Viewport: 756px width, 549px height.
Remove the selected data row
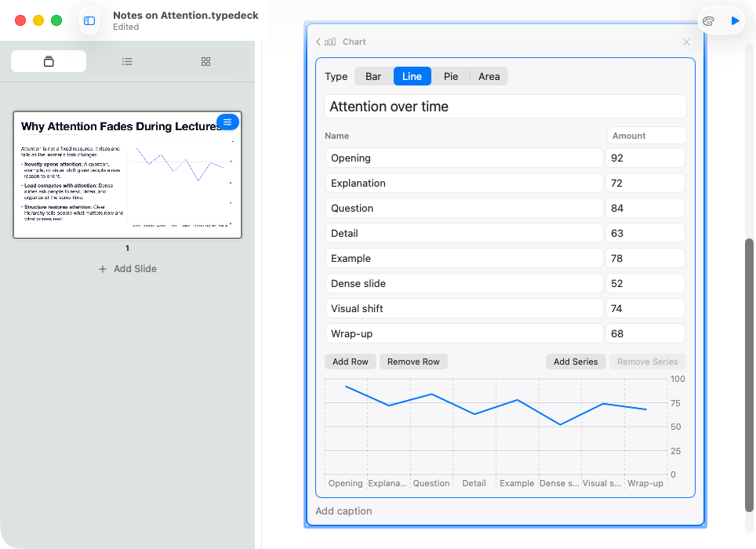(x=413, y=361)
